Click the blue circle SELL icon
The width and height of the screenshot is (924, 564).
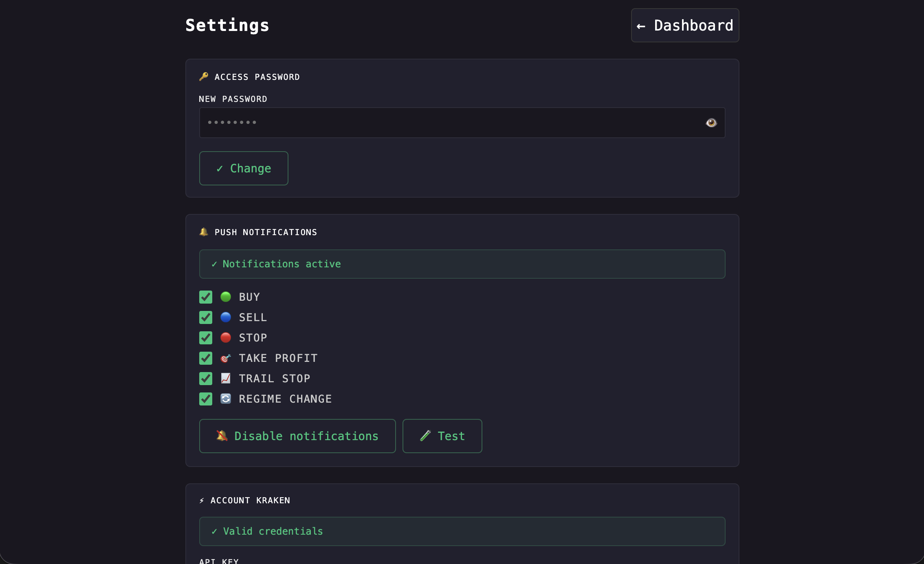(x=226, y=317)
